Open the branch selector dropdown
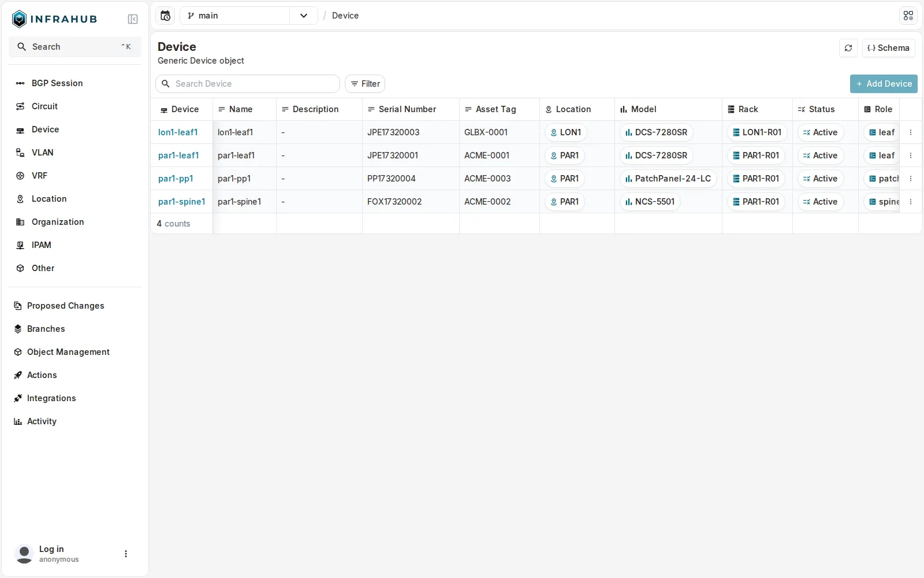This screenshot has height=578, width=924. click(304, 16)
